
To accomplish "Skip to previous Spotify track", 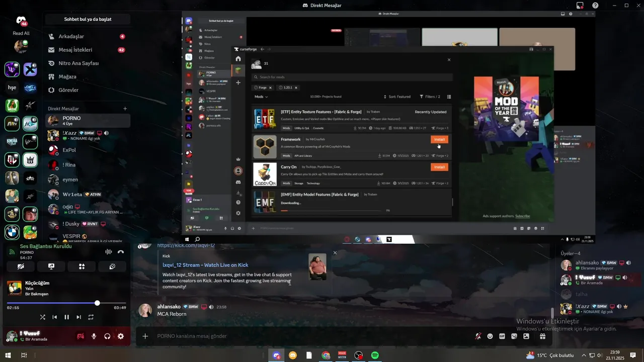I will pyautogui.click(x=55, y=317).
